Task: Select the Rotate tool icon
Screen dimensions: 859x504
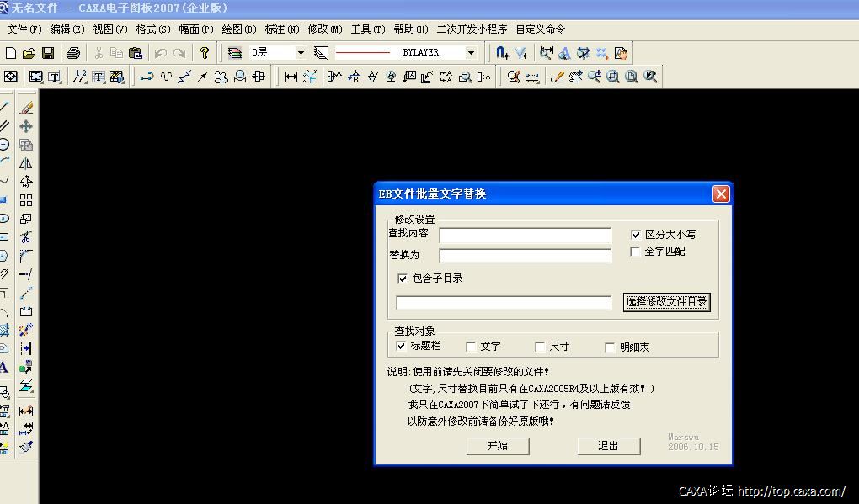Action: coord(26,182)
